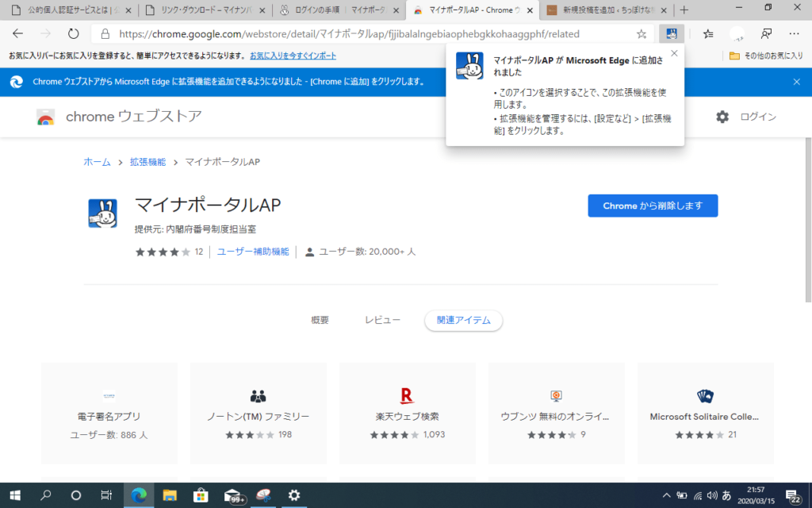
Task: Go to 拡張機能 breadcrumb
Action: [147, 162]
